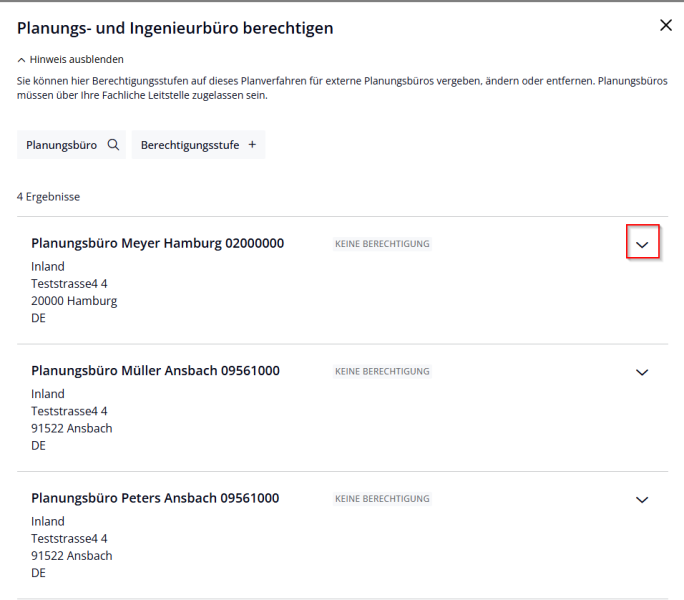684x600 pixels.
Task: Open the Planungsbüro search filter label
Action: 61,145
